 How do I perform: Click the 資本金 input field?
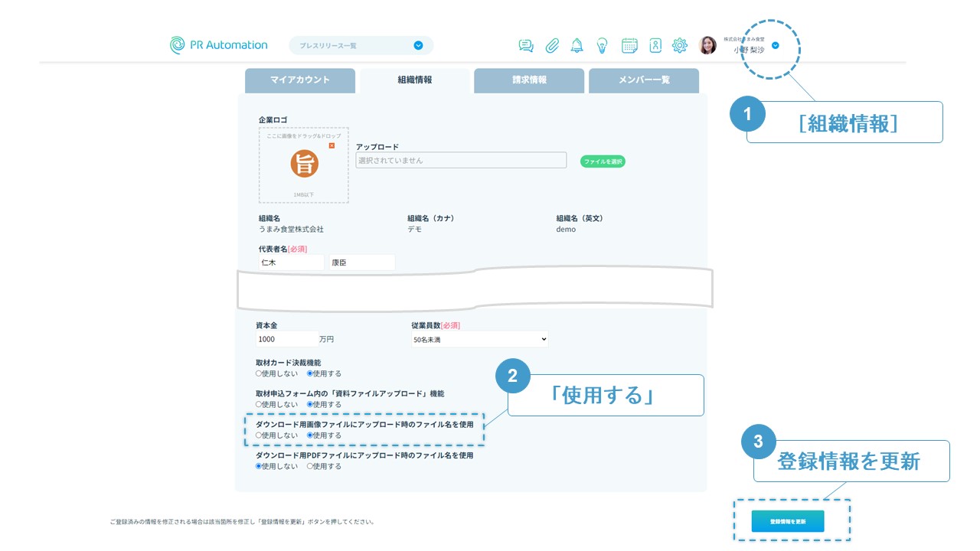click(286, 339)
